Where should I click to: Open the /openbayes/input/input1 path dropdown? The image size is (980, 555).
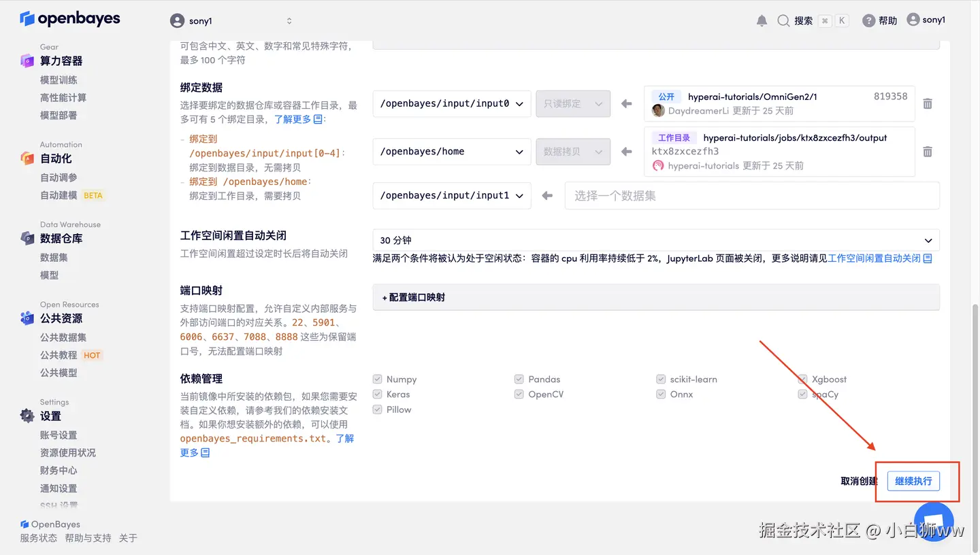[452, 196]
